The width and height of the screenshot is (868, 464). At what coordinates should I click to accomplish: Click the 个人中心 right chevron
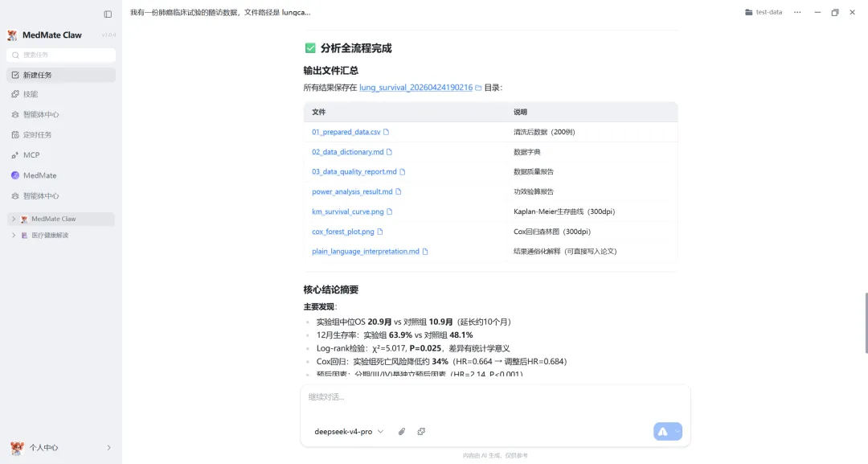pos(108,447)
